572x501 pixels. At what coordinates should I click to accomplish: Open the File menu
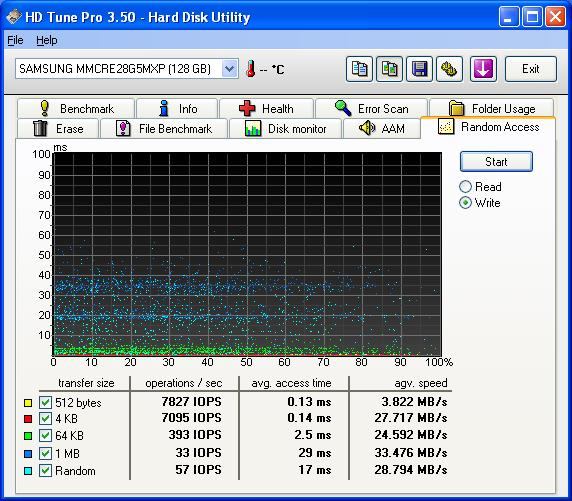pos(15,40)
